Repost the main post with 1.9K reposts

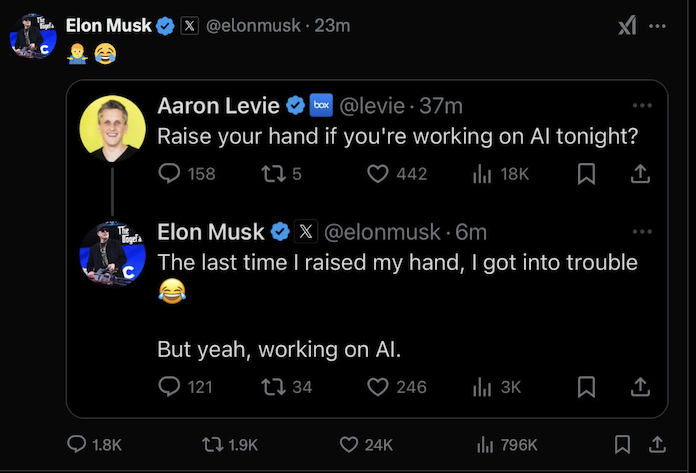(x=212, y=444)
